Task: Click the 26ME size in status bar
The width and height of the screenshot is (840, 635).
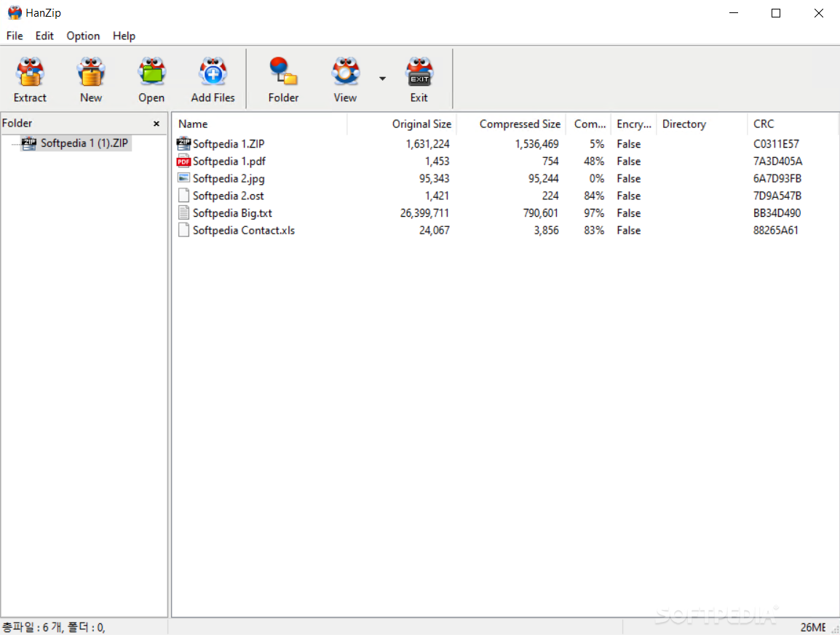Action: [x=812, y=628]
